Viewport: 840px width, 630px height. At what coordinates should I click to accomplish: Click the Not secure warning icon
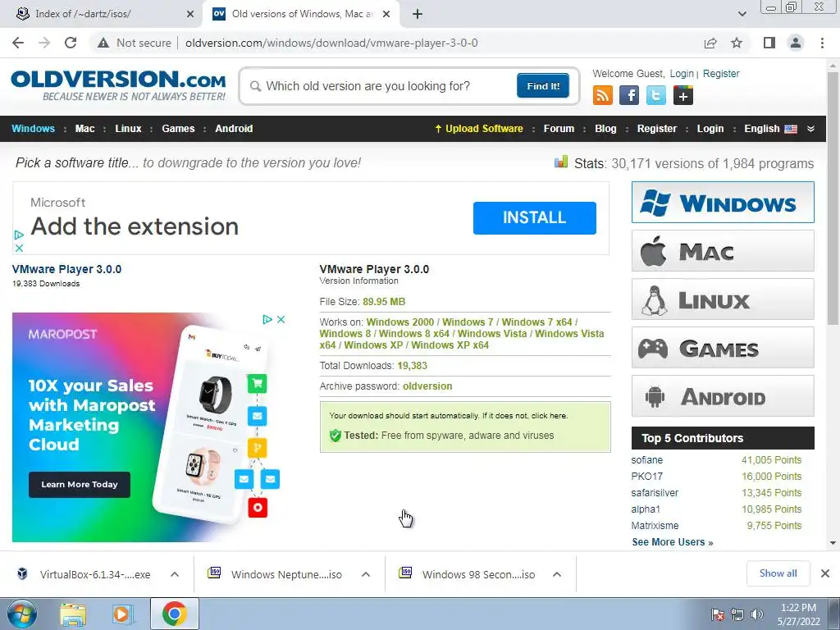103,43
